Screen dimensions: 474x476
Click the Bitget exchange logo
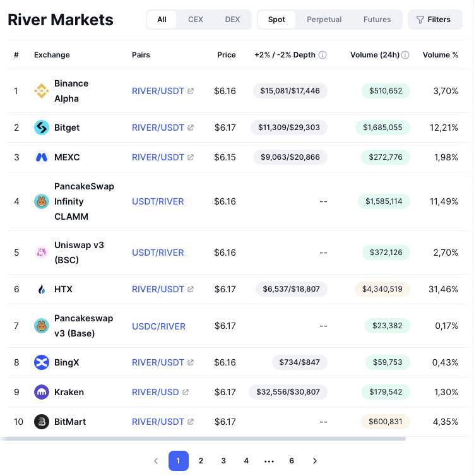[x=42, y=128]
